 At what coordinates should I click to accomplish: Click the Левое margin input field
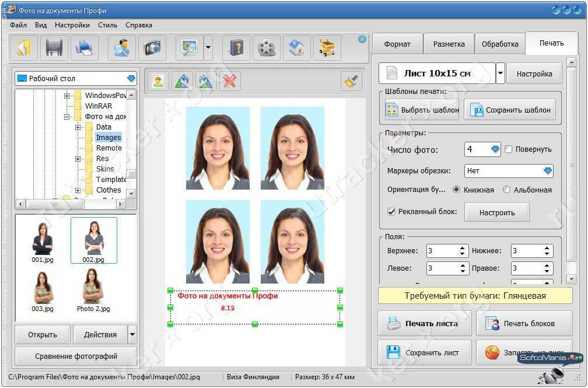point(442,268)
